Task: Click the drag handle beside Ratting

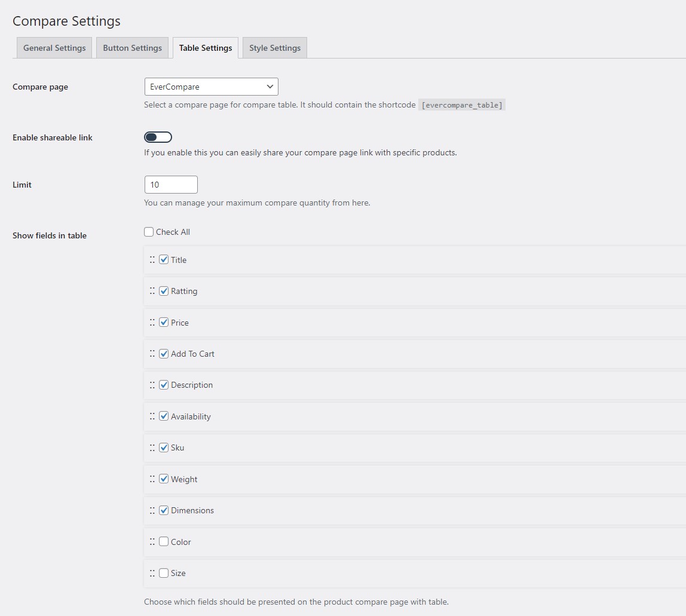Action: point(152,291)
